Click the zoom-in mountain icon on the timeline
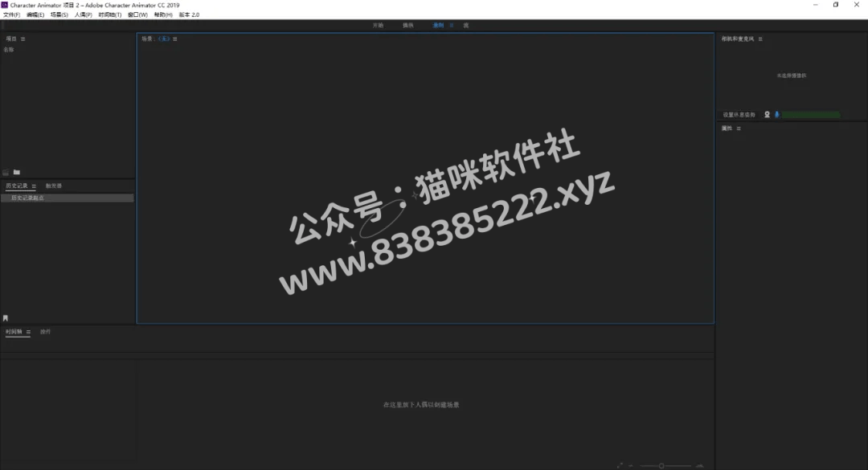The width and height of the screenshot is (868, 470). tap(700, 465)
